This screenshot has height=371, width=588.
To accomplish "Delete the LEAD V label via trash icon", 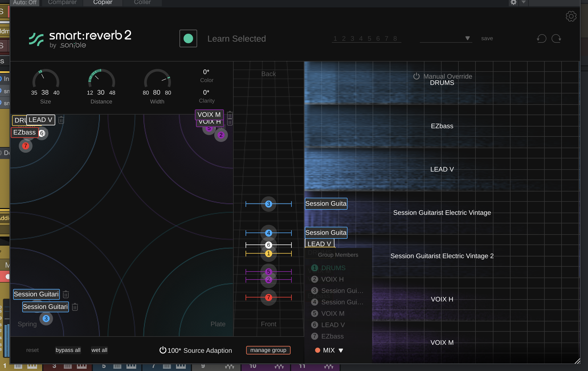I will point(61,120).
